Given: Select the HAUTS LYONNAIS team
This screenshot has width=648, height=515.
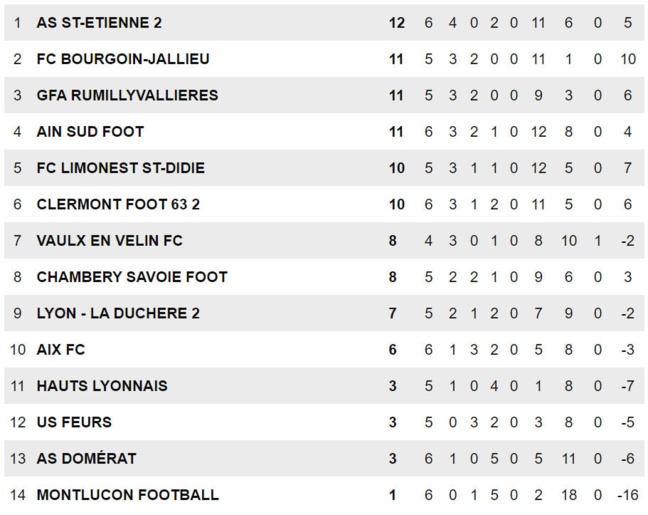Looking at the screenshot, I should pyautogui.click(x=102, y=386).
